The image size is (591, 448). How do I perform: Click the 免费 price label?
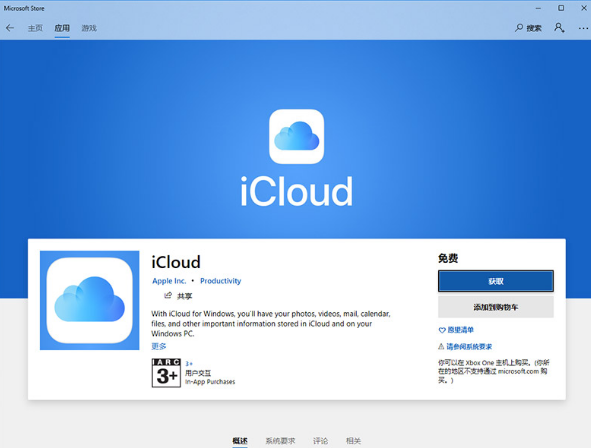[448, 258]
